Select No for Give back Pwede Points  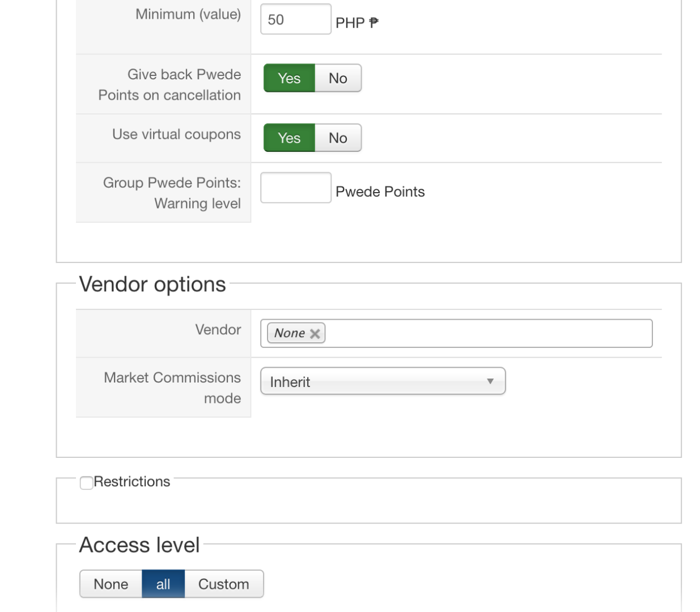pyautogui.click(x=338, y=78)
